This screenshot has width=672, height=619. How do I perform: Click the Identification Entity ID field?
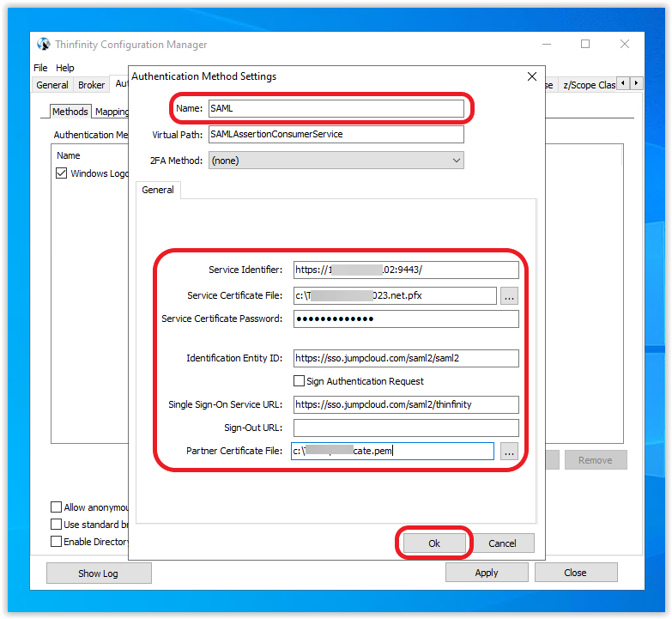(x=406, y=358)
